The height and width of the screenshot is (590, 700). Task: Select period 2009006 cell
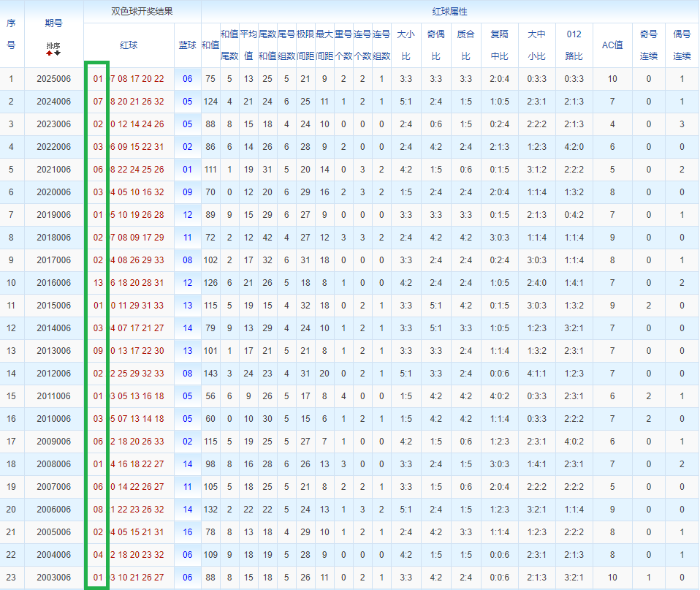pyautogui.click(x=53, y=442)
